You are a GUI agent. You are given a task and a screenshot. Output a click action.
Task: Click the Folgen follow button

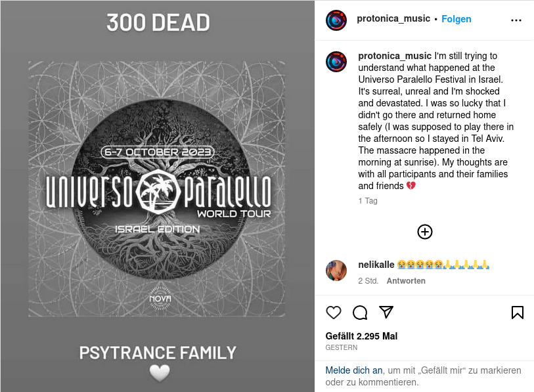coord(456,19)
